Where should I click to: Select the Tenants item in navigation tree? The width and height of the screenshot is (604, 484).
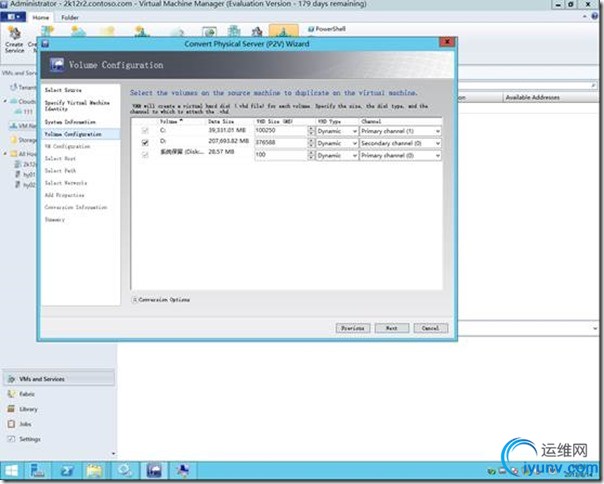point(22,87)
